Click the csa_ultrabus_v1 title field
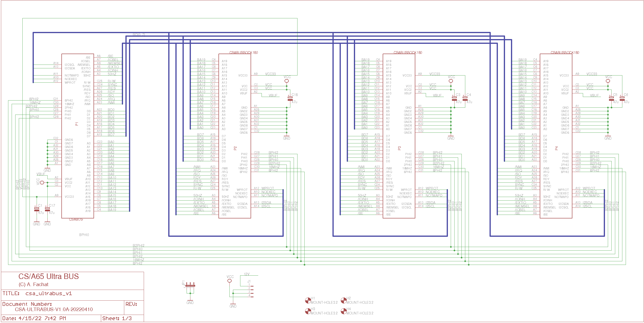 point(49,293)
